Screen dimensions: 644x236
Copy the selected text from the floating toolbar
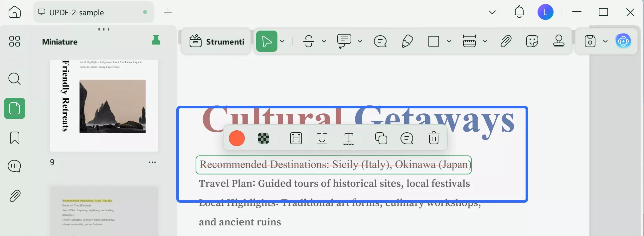(x=381, y=138)
